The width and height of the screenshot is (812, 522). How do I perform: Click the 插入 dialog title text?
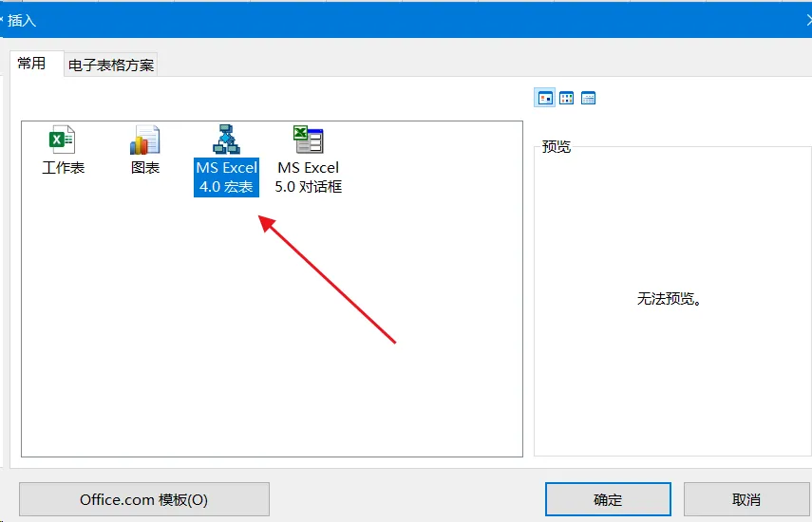tap(22, 21)
